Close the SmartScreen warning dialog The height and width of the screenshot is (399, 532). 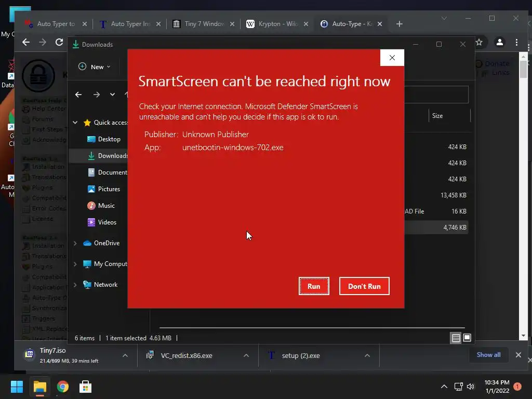tap(392, 58)
